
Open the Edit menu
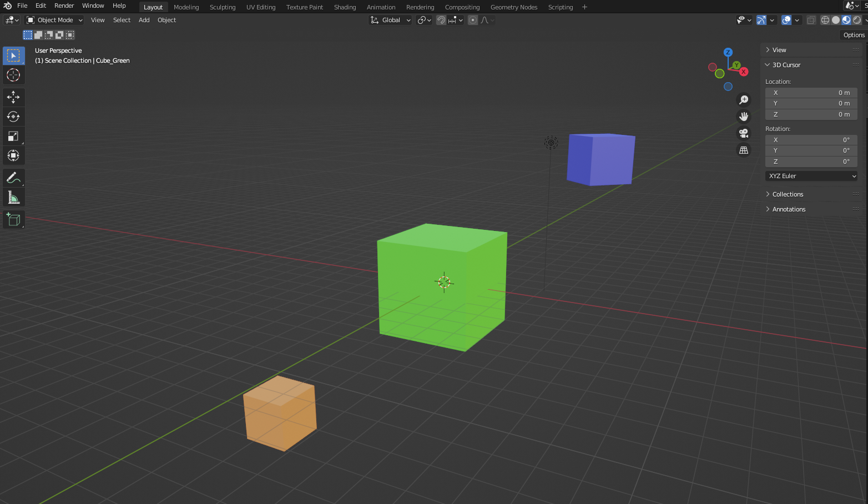coord(41,6)
